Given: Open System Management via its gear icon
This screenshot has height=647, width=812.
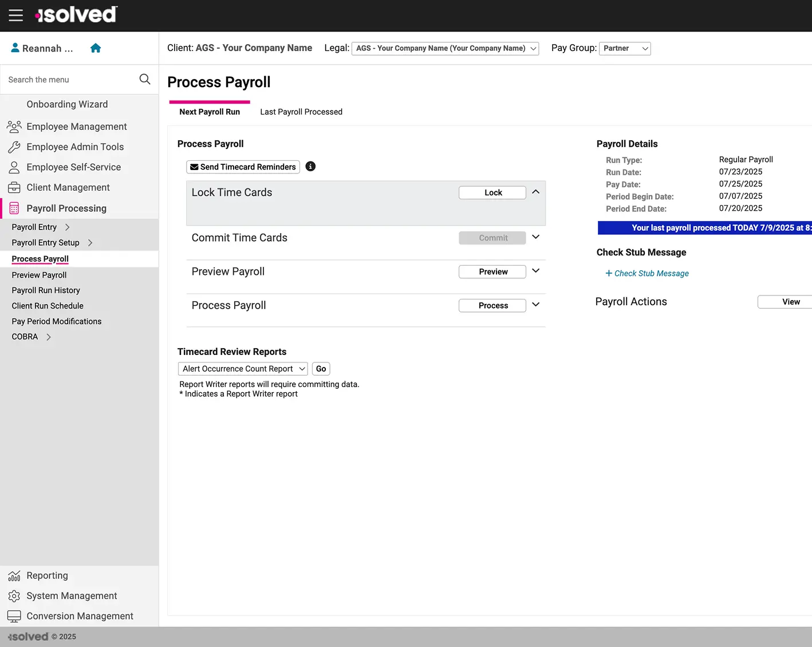Looking at the screenshot, I should (14, 595).
